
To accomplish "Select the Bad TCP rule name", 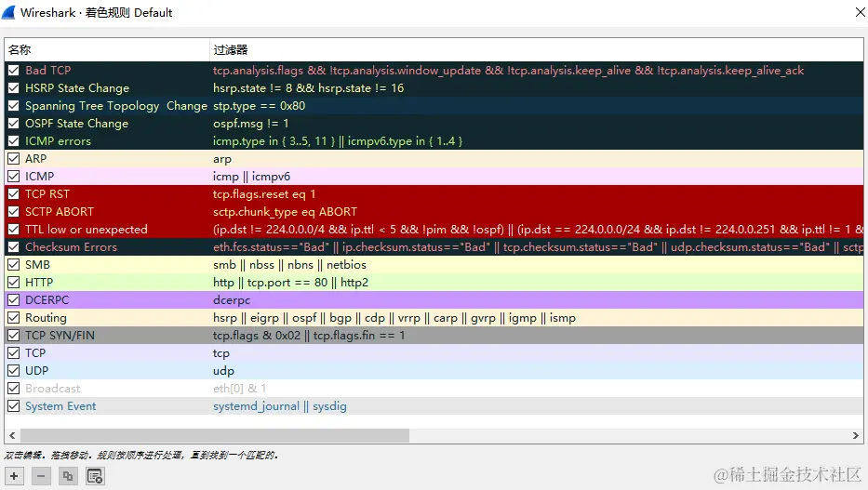I will (x=48, y=71).
